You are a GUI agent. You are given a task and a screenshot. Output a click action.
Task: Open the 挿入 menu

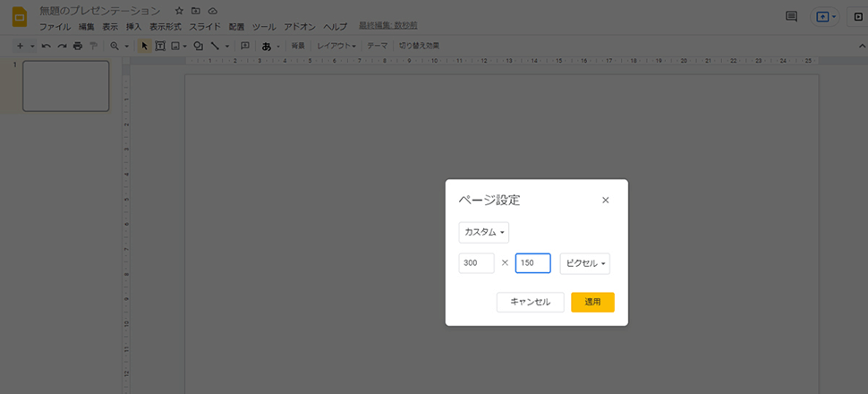coord(134,27)
